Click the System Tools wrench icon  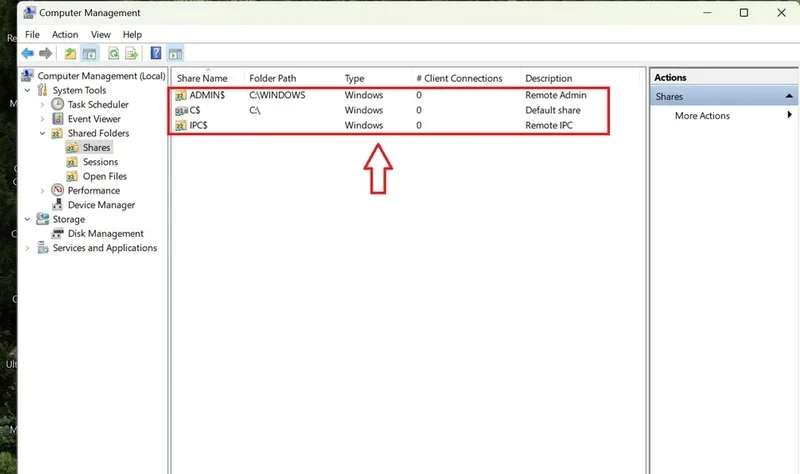point(42,90)
